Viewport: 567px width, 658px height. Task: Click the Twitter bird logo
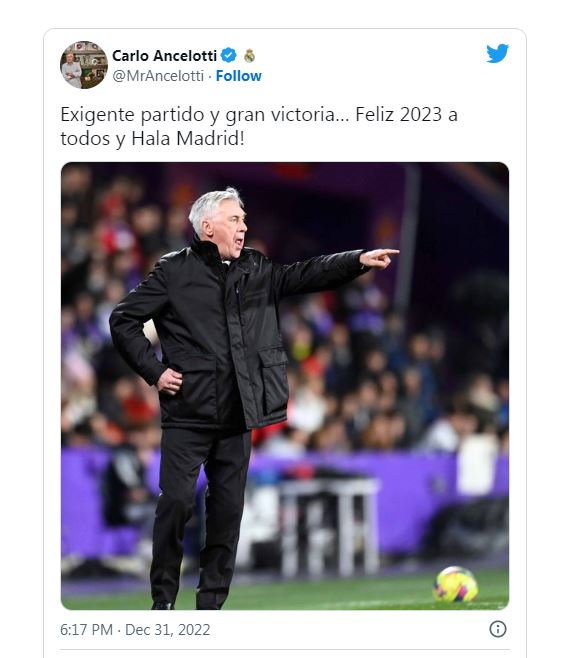click(x=497, y=53)
